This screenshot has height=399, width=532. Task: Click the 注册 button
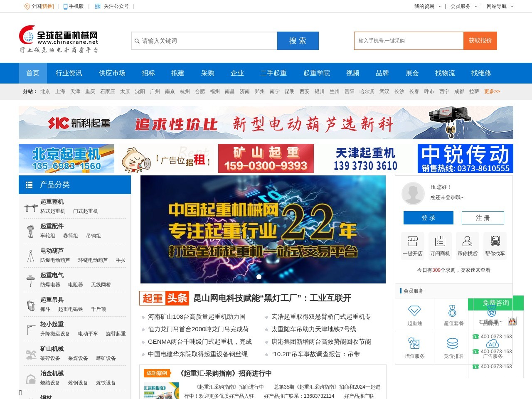click(x=483, y=218)
